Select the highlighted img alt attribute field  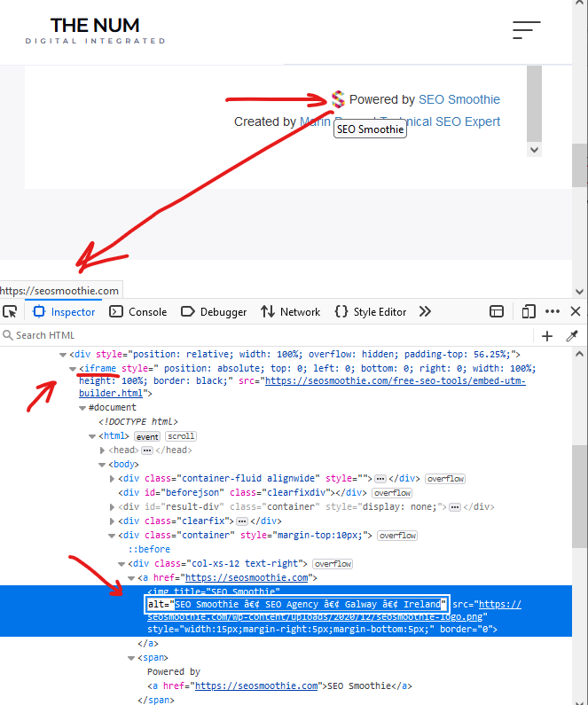pos(297,604)
